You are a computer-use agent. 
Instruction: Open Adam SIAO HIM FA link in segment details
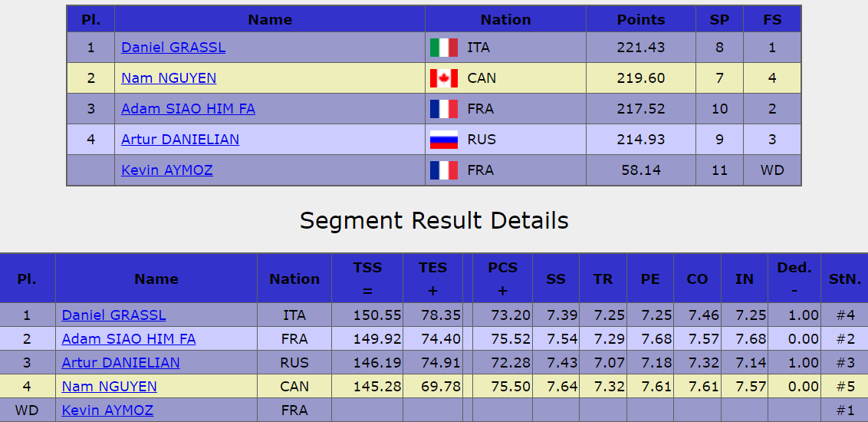click(128, 338)
